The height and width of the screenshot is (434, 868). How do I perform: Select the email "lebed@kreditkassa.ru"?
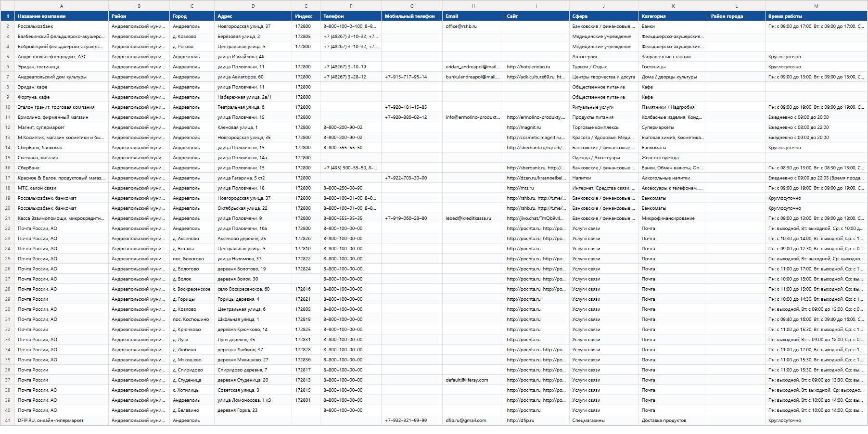pos(473,218)
